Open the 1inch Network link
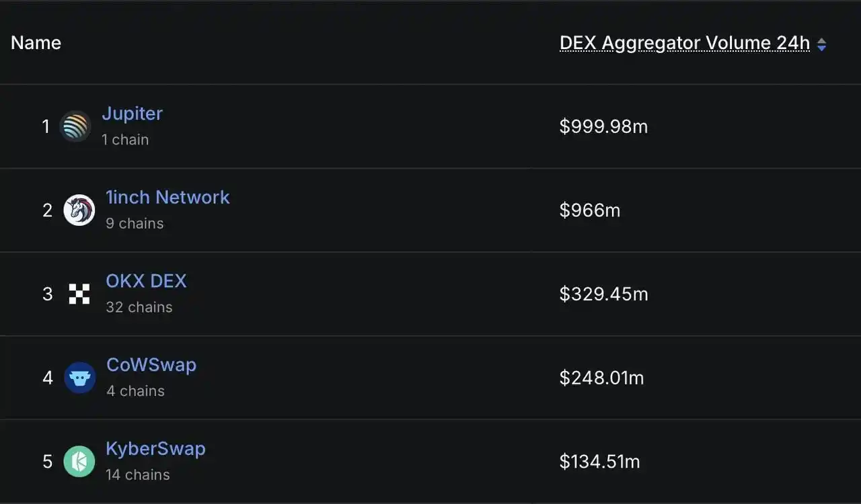 click(x=167, y=197)
